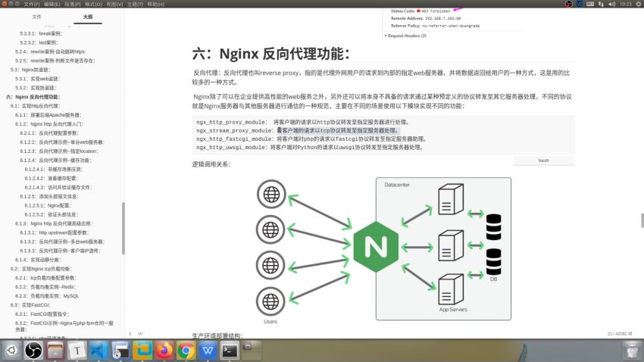This screenshot has height=362, width=644.
Task: Click the bash code language selector
Action: tap(542, 161)
